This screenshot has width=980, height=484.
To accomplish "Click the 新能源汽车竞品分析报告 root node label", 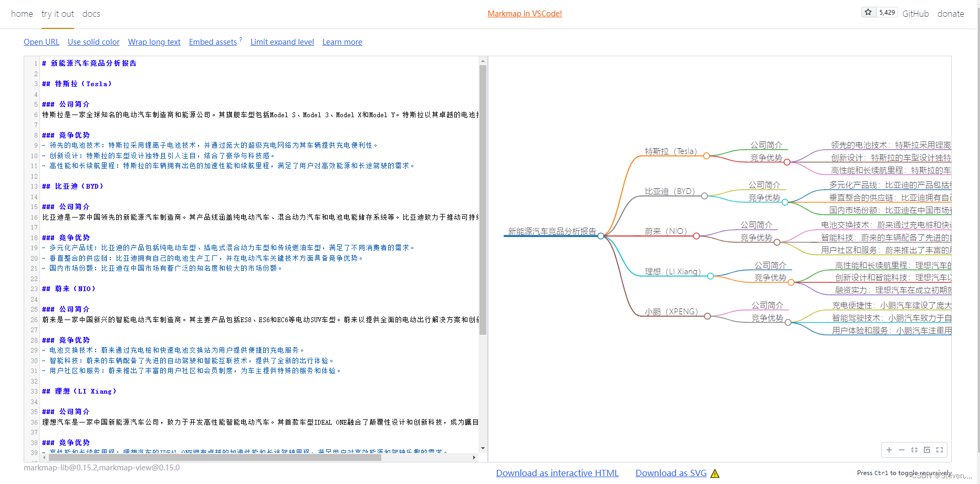I will coord(552,231).
